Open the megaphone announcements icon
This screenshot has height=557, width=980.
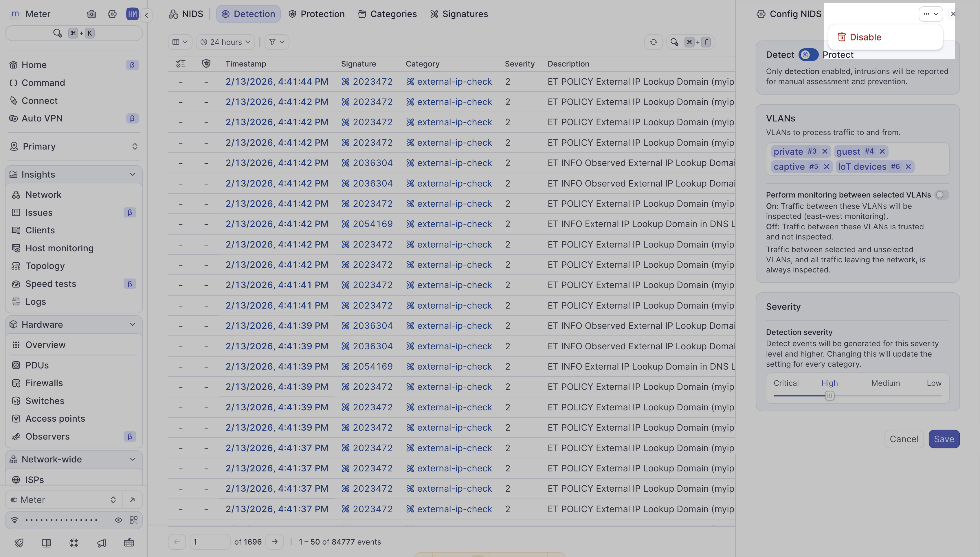click(102, 543)
